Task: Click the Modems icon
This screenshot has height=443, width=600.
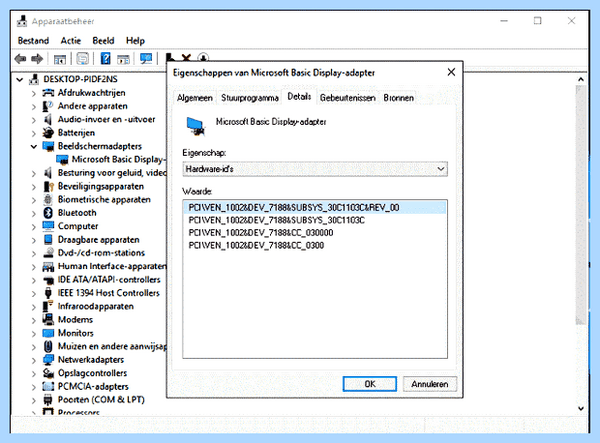Action: tap(48, 319)
